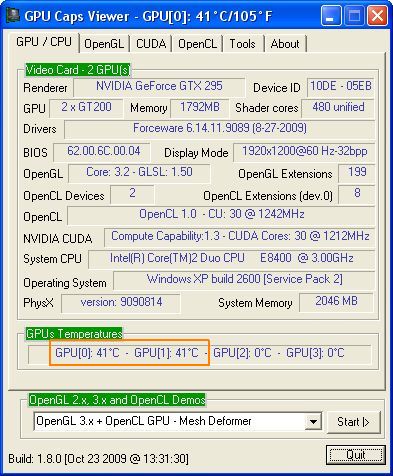Viewport: 393px width, 476px height.
Task: Click the OpenGL 2.x, 3.x and OpenCL Demos header
Action: tap(117, 400)
